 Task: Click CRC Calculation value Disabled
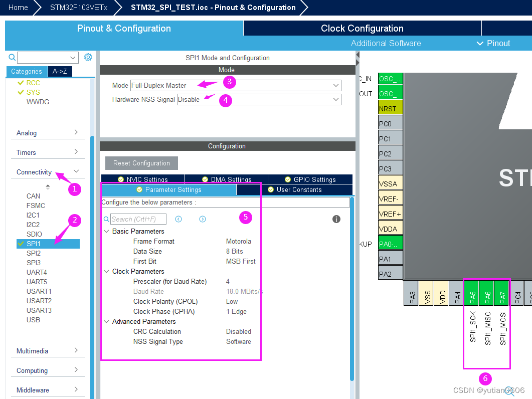point(239,331)
